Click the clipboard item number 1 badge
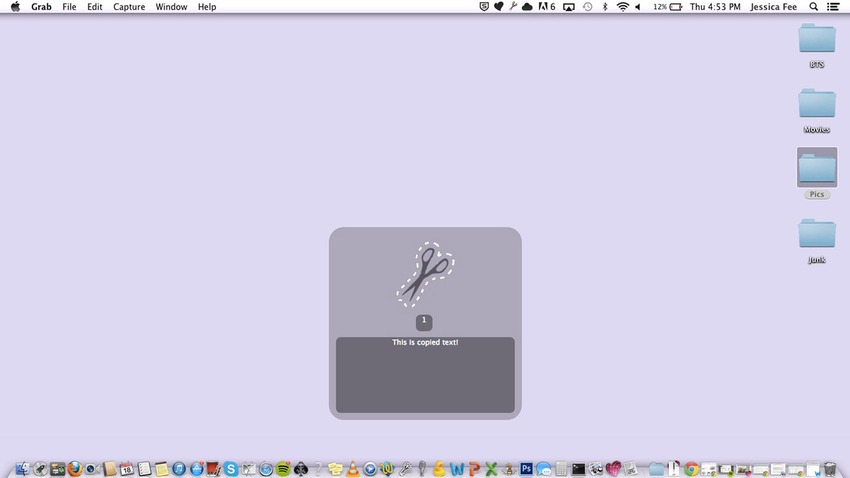This screenshot has width=850, height=478. pyautogui.click(x=424, y=321)
